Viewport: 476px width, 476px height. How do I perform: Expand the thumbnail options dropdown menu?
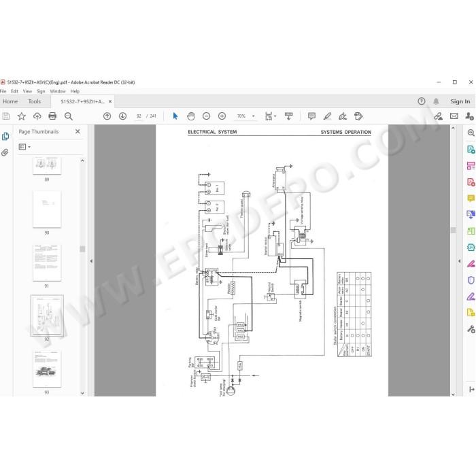[24, 147]
